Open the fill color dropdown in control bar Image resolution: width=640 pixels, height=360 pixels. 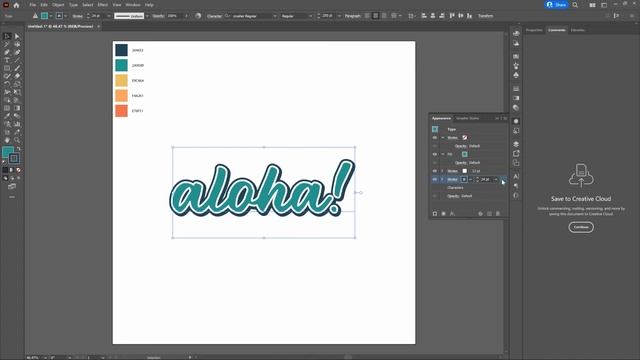[x=51, y=16]
